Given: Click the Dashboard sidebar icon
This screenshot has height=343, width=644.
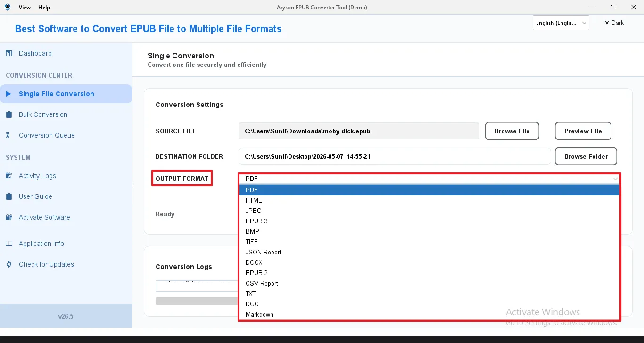Looking at the screenshot, I should point(9,53).
